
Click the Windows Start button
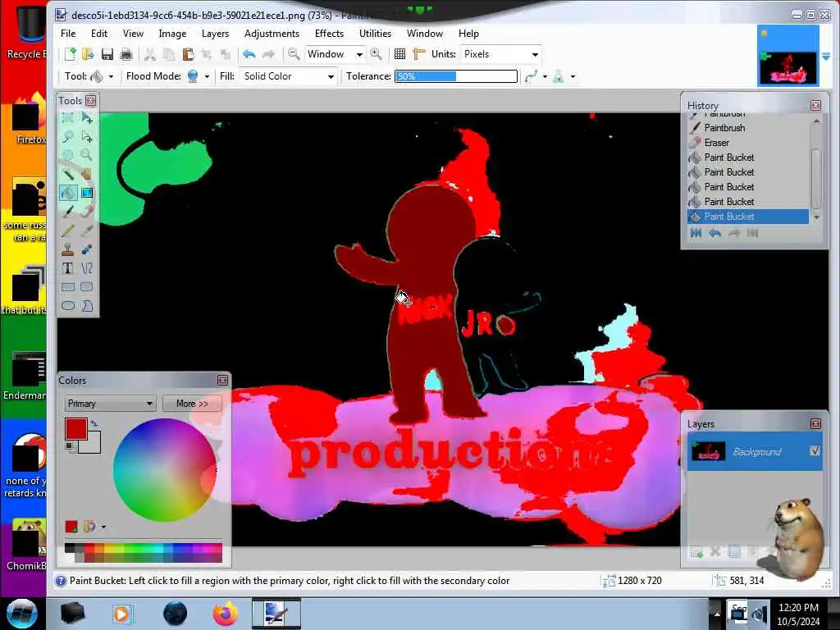pos(22,613)
